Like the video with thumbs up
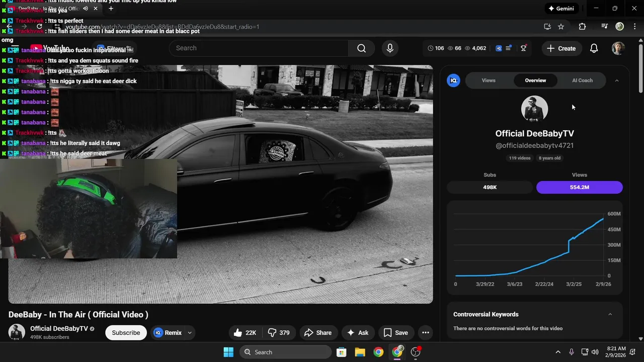The height and width of the screenshot is (362, 644). tap(245, 333)
